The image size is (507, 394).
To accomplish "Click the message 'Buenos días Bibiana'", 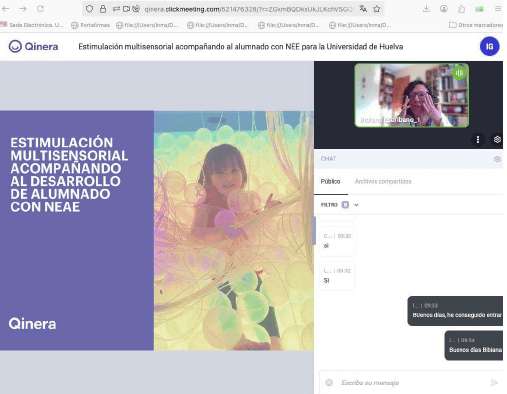I will 474,345.
